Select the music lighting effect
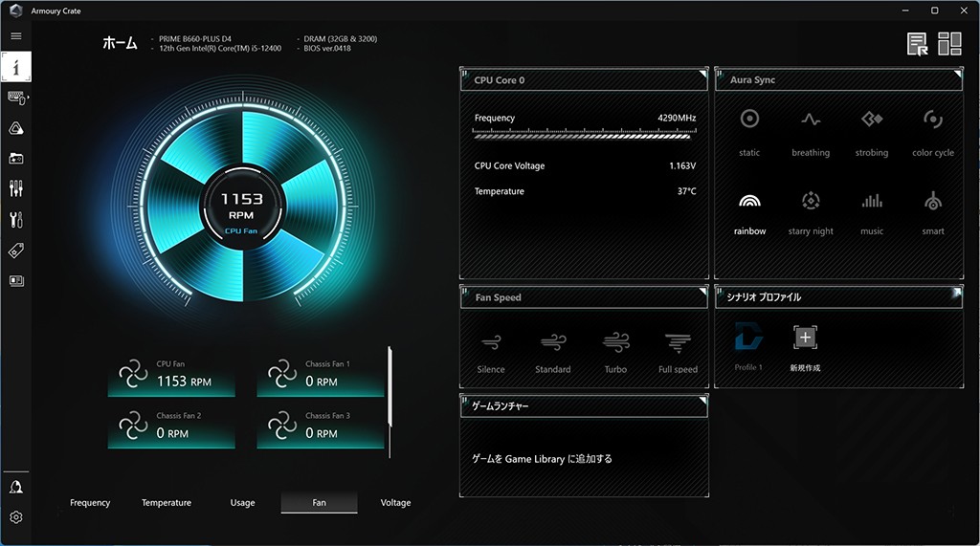Image resolution: width=980 pixels, height=546 pixels. 872,201
